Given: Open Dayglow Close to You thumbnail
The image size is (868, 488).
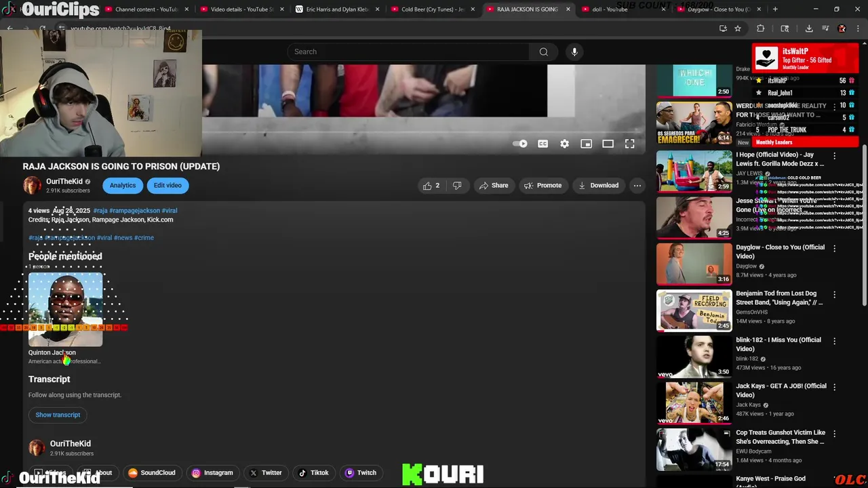Looking at the screenshot, I should (694, 264).
